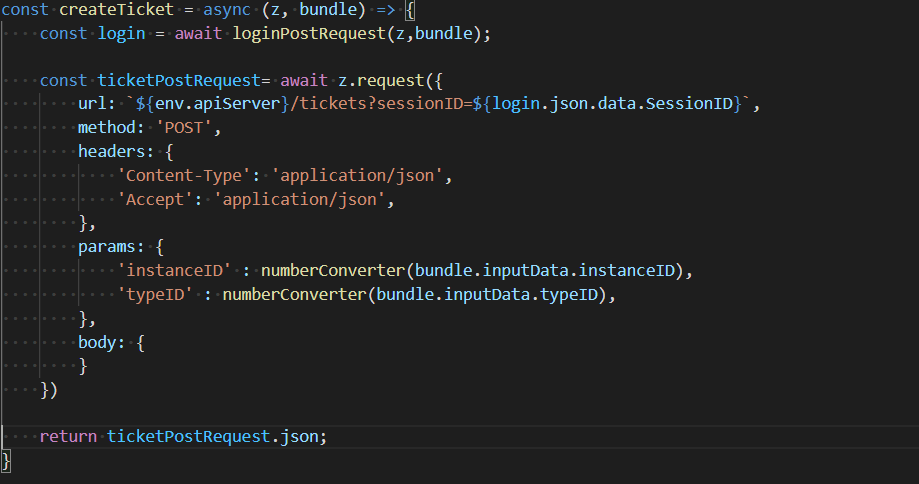This screenshot has height=484, width=919.
Task: Click numberConverter on the instanceID line
Action: [x=333, y=270]
